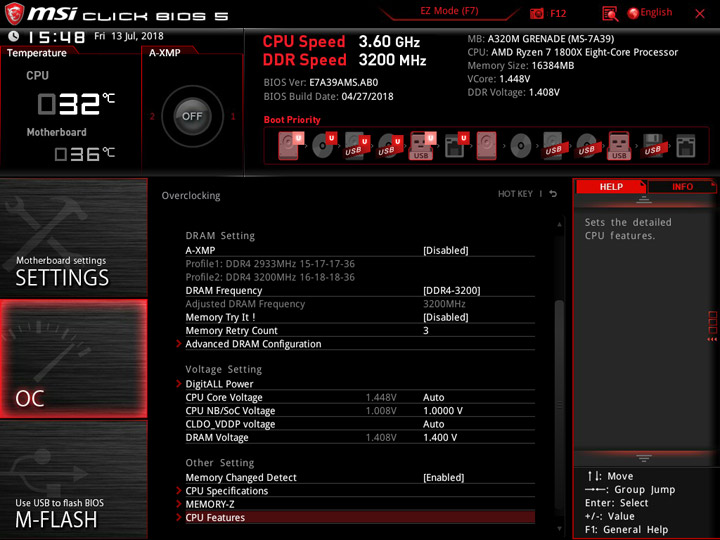Image resolution: width=720 pixels, height=540 pixels.
Task: Select the USB floppy boot device icon
Action: click(x=652, y=146)
